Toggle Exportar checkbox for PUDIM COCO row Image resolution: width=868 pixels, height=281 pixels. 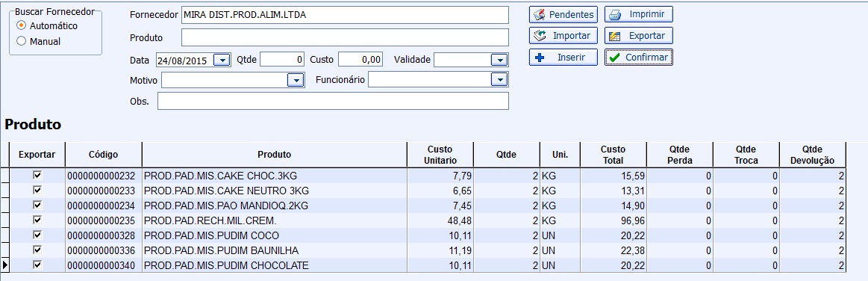tap(37, 235)
